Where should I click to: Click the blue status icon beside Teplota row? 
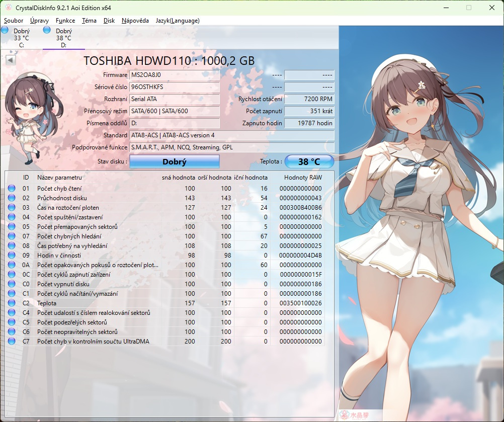point(11,303)
